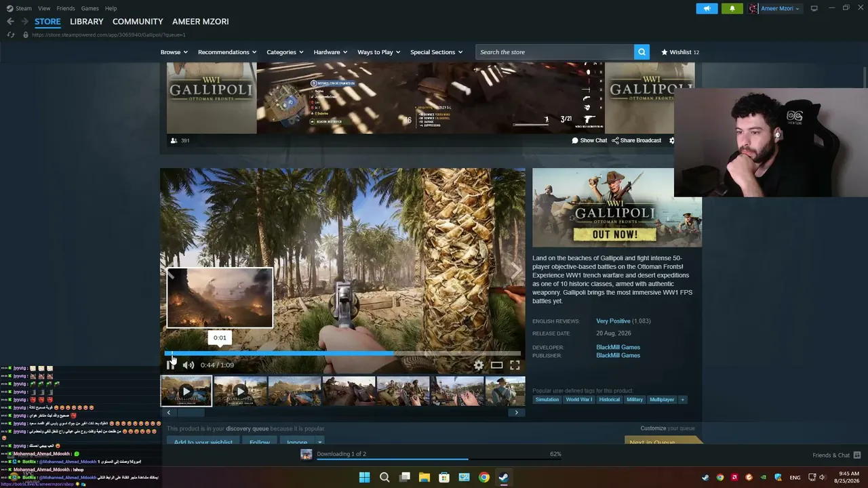Pause the playing trailer

tap(171, 365)
